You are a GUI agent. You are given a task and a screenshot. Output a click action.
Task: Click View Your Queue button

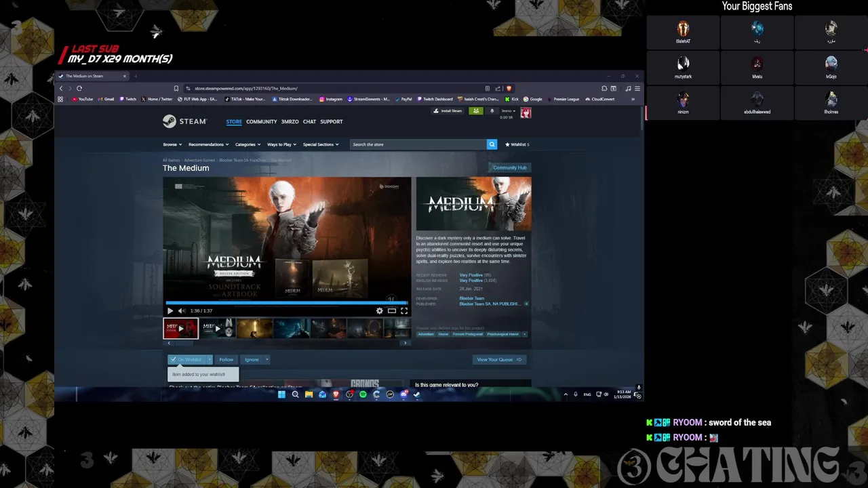(499, 359)
